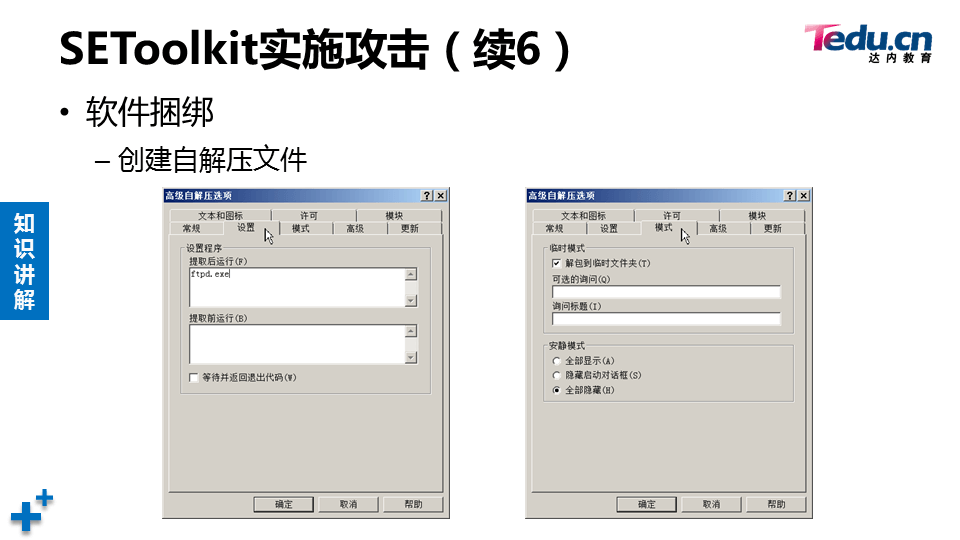Close the dialog showing 设置程序 group

(x=441, y=195)
